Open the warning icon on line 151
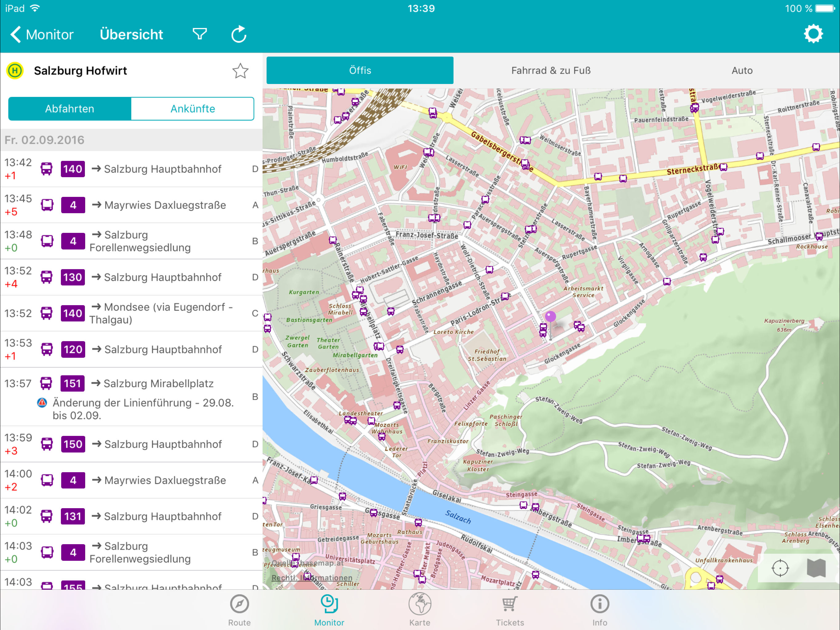Screen dimensions: 840x630 (x=42, y=402)
